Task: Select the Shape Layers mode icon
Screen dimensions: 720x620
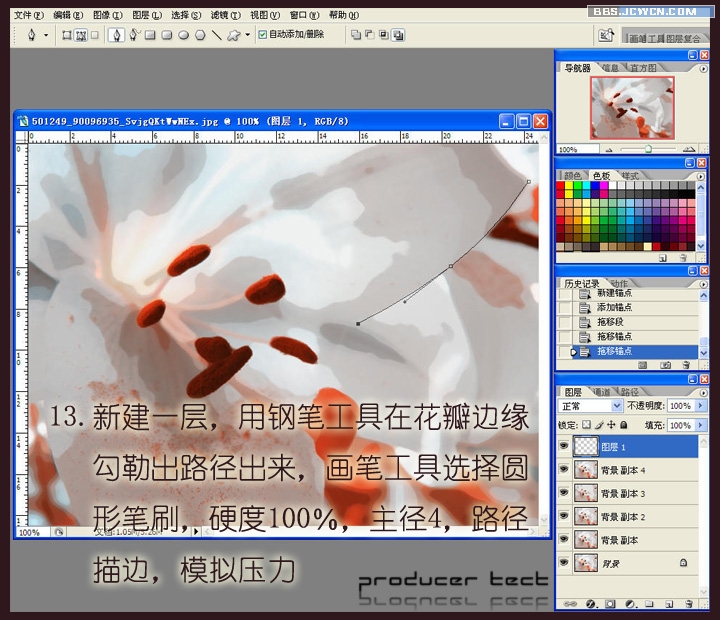Action: coord(67,35)
